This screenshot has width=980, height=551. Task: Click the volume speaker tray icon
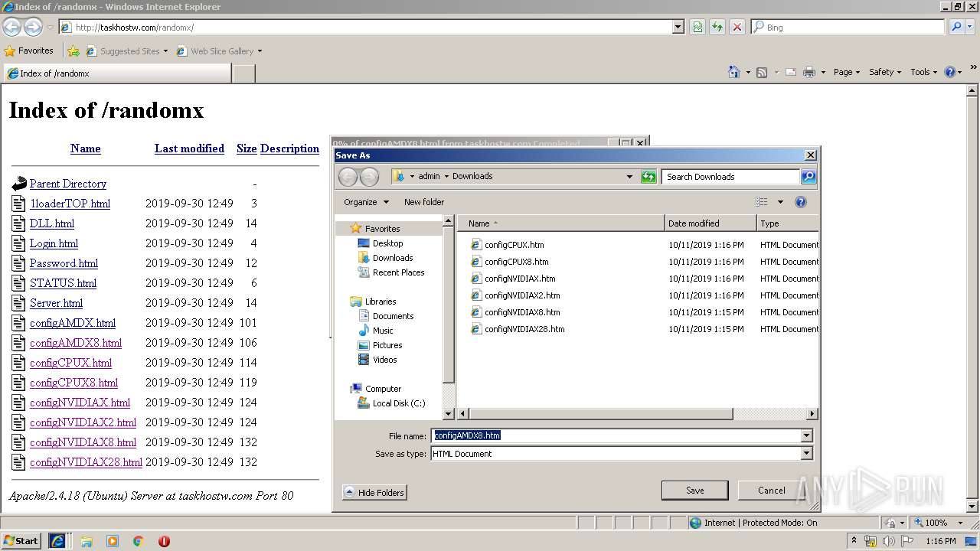888,541
